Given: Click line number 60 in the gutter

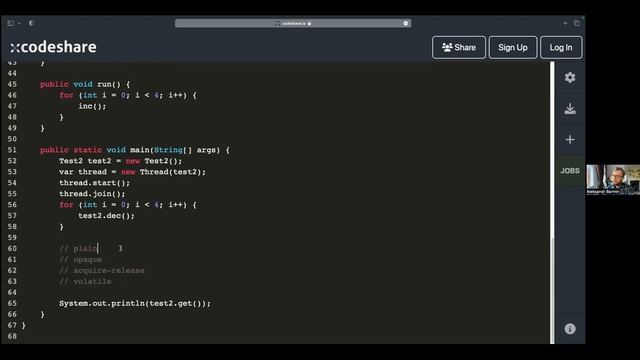Looking at the screenshot, I should coord(12,248).
